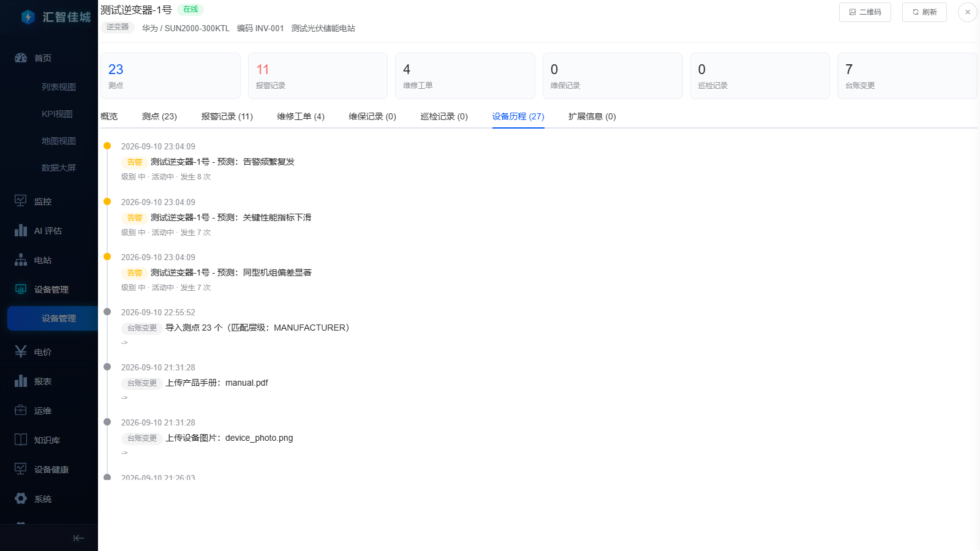Click the timeline dot for 告警频繁复发

tap(107, 146)
